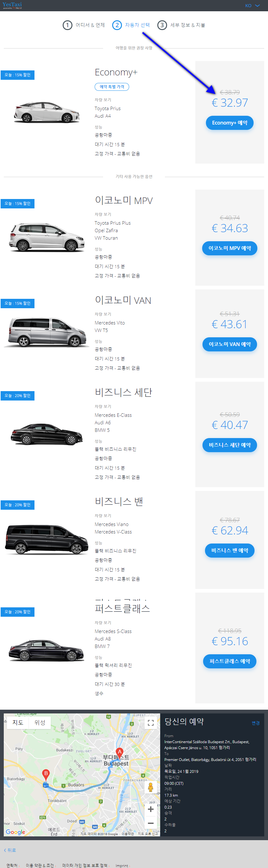Image resolution: width=268 pixels, height=868 pixels.
Task: Open the KO language dropdown
Action: (252, 6)
